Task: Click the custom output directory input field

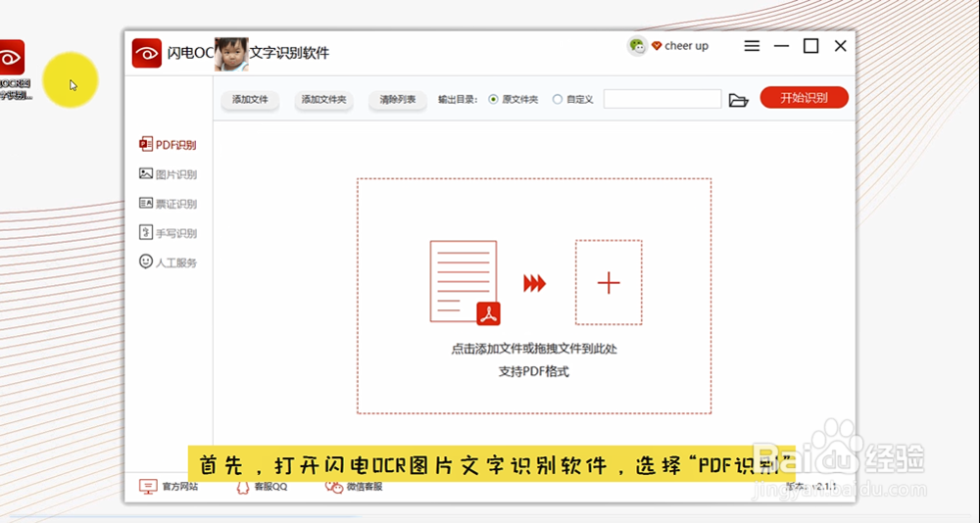Action: click(662, 99)
